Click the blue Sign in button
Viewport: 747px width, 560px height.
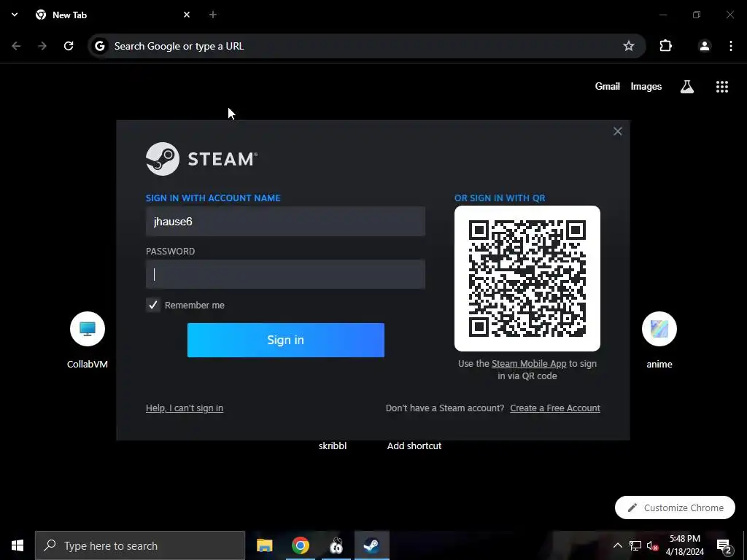[286, 340]
